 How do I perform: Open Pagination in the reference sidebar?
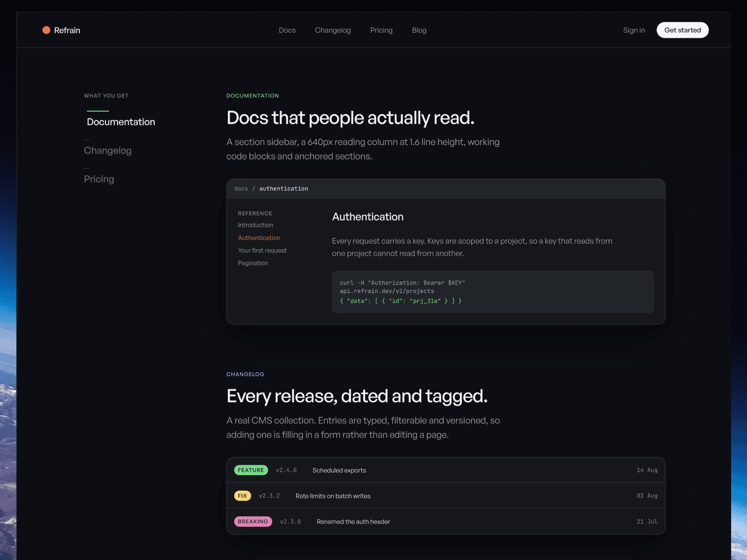(x=253, y=263)
